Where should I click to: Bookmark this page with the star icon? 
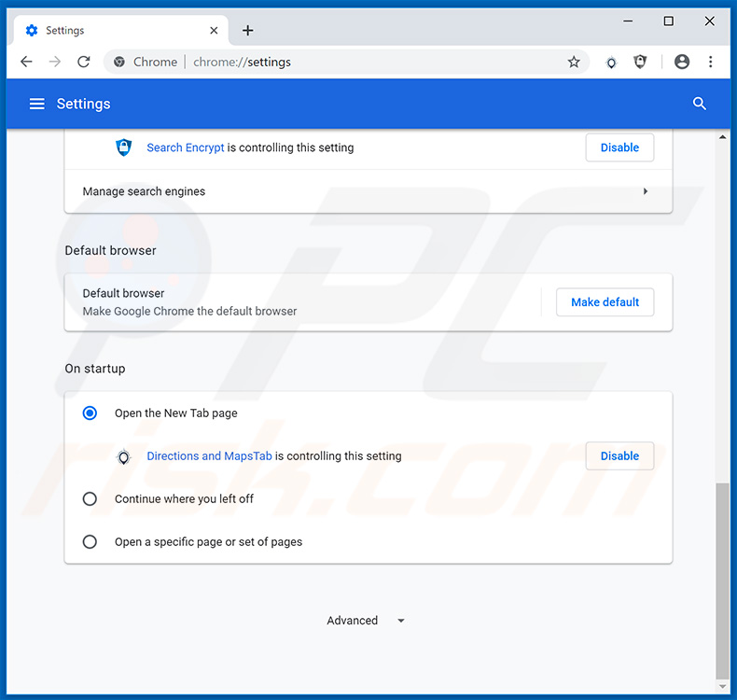tap(574, 62)
